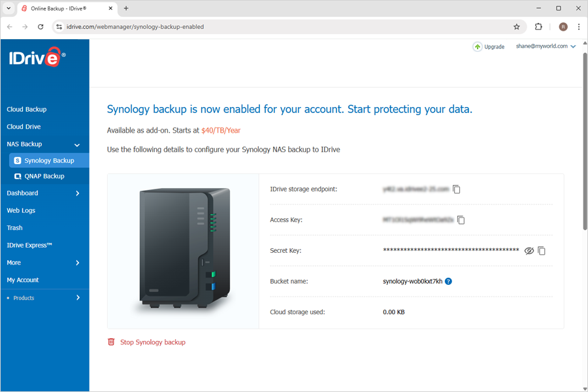Screen dimensions: 588x392
Task: Click the Synology Backup sidebar icon
Action: [x=18, y=161]
